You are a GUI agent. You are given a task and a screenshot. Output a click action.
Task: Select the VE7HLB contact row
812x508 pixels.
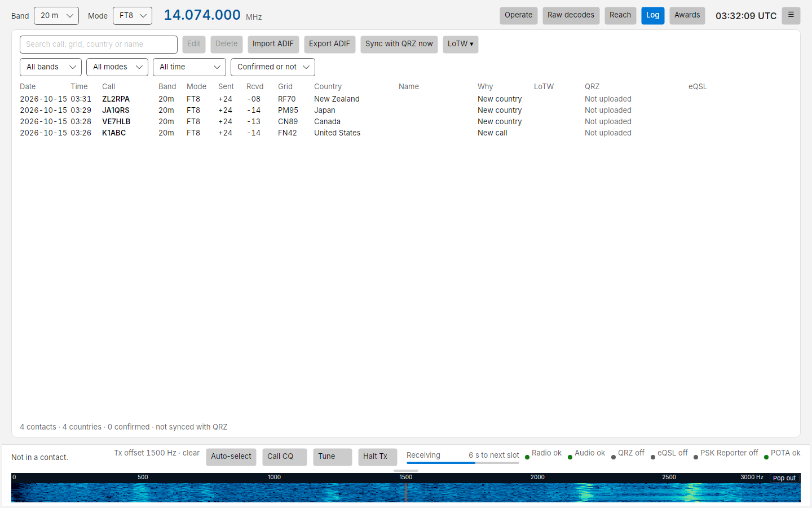tap(406, 121)
